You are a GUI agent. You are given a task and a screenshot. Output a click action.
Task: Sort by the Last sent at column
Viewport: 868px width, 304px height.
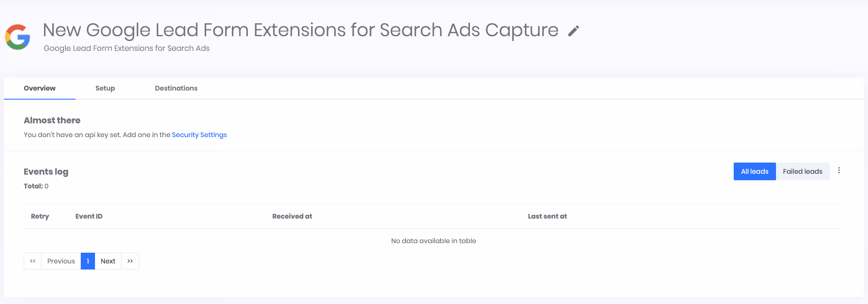tap(547, 216)
